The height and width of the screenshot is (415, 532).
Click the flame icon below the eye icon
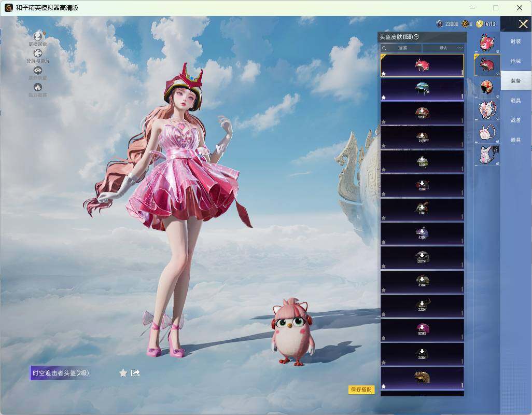[38, 87]
